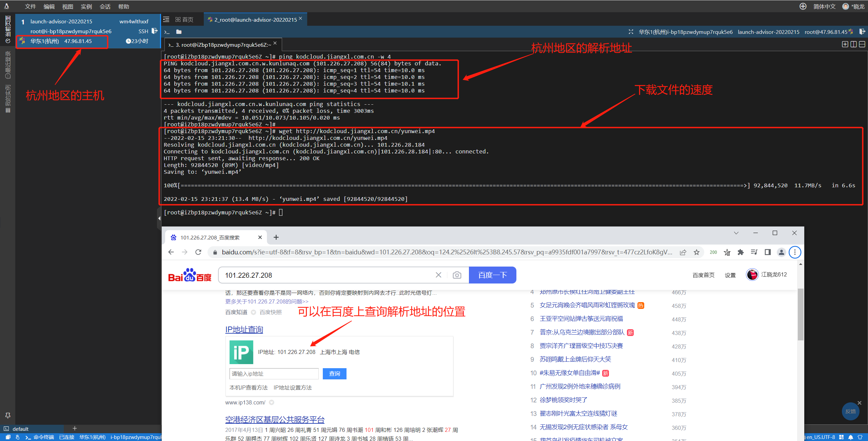
Task: Close the 2_root@launch-advisor-20220215 tab
Action: click(301, 19)
